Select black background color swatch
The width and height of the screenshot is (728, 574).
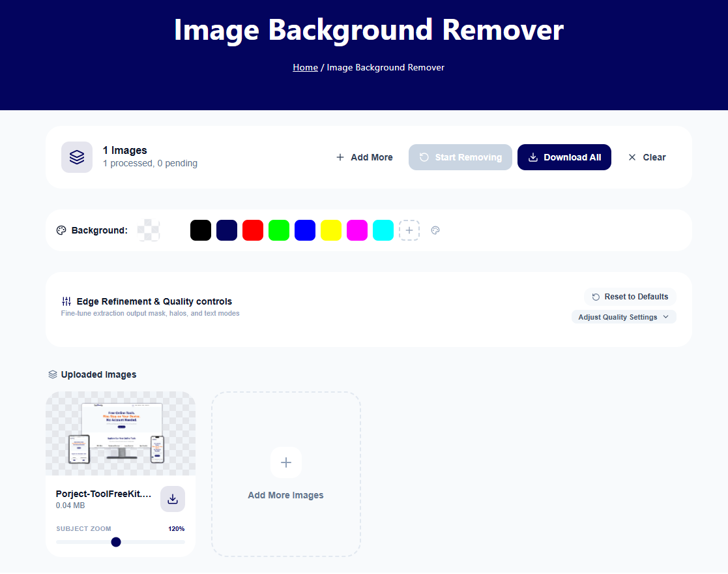[x=201, y=230]
